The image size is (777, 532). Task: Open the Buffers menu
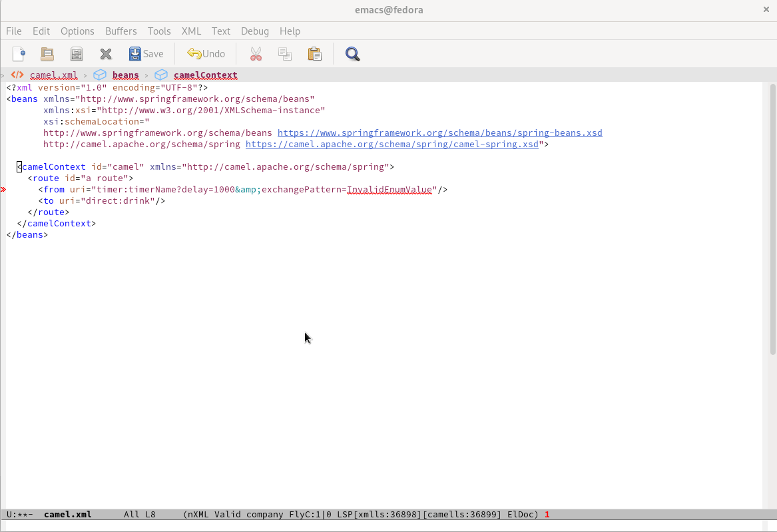pyautogui.click(x=121, y=31)
